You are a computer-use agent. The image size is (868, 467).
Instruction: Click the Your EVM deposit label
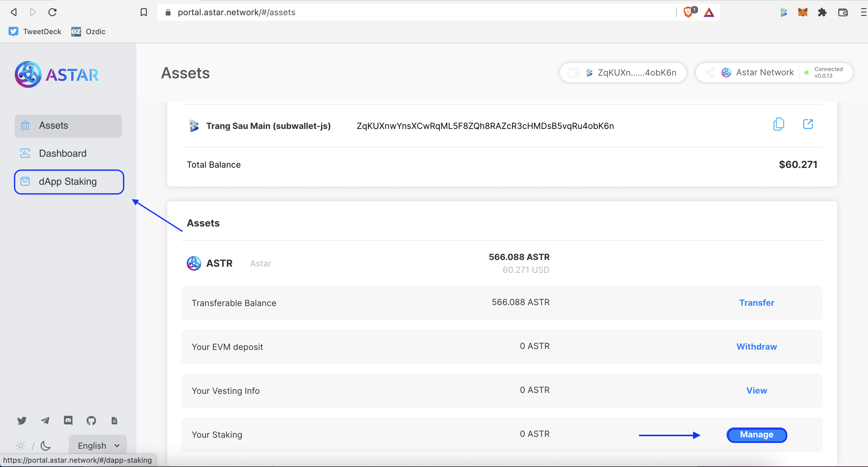click(227, 347)
